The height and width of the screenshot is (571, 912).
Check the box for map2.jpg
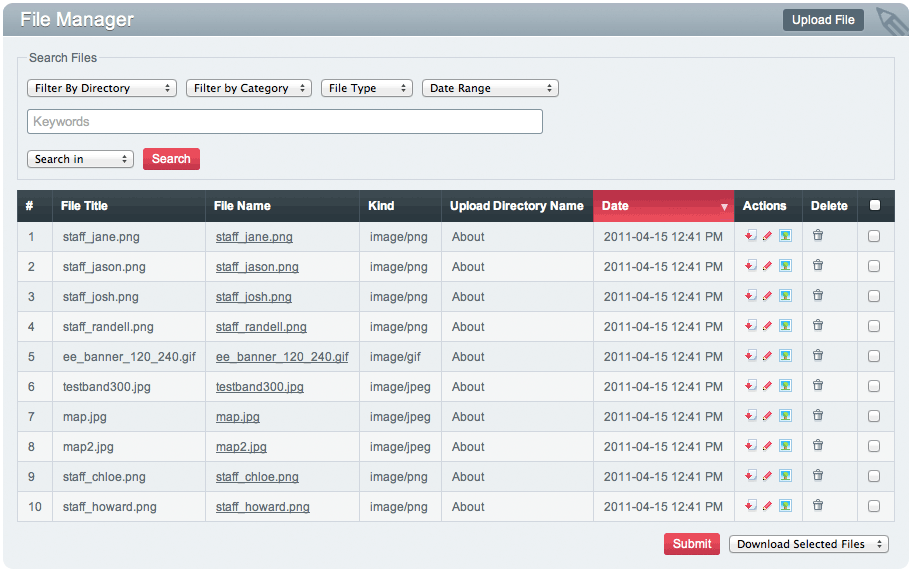pos(874,446)
